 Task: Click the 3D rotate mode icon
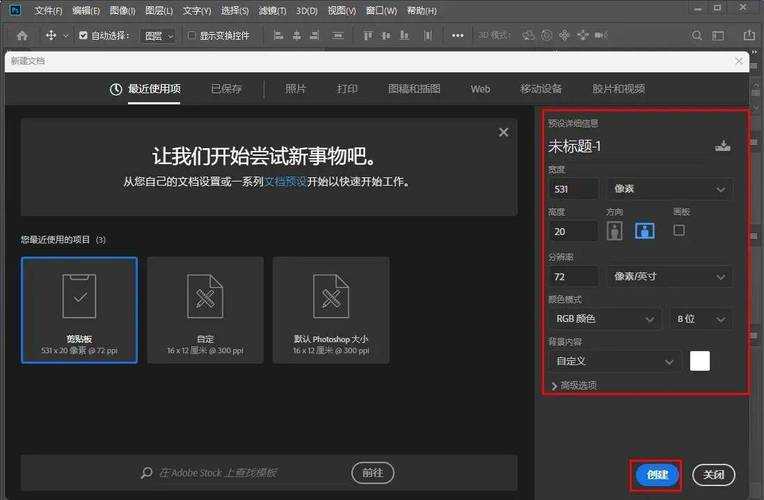[528, 35]
